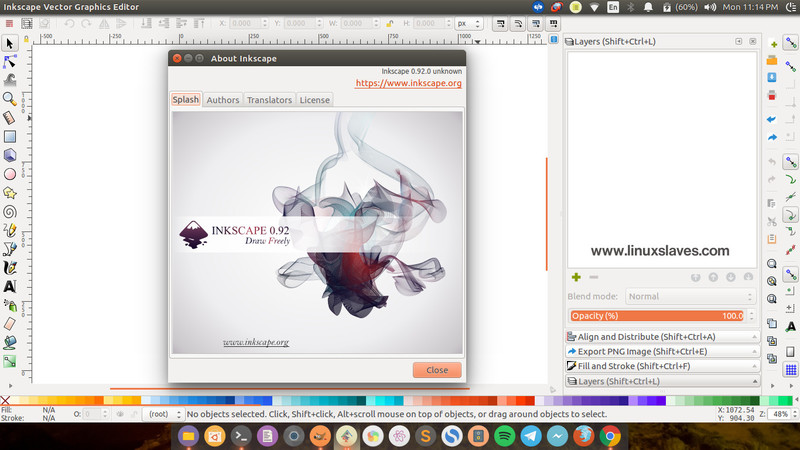Switch to the Translators tab
Screen dimensions: 800x450
[269, 100]
